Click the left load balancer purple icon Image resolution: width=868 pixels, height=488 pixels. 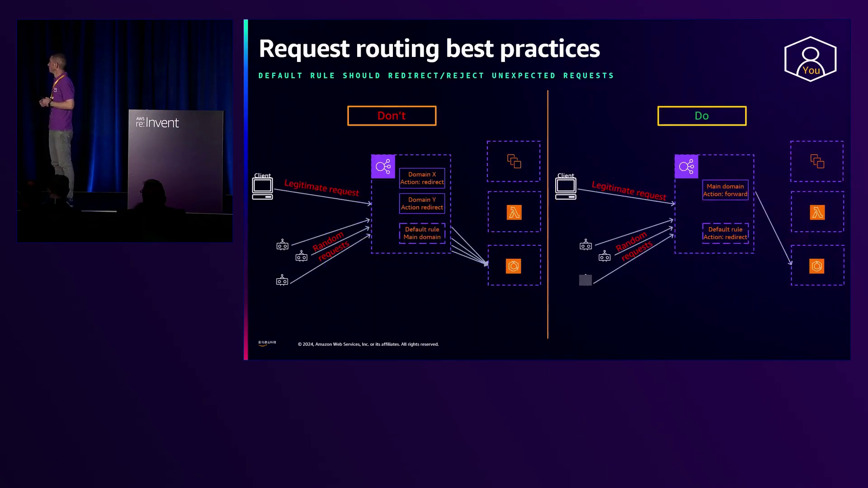383,167
